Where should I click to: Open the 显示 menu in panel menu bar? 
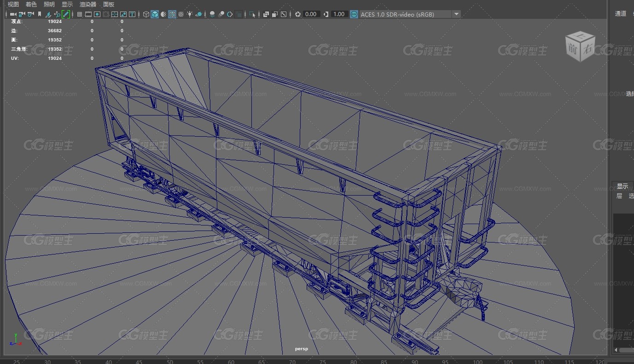click(x=67, y=4)
